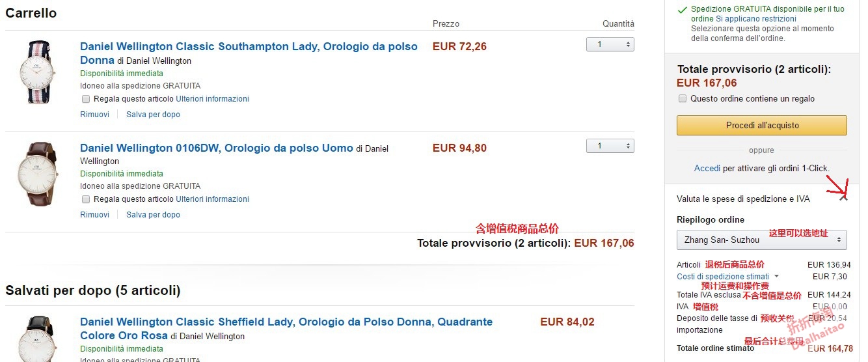Screen dimensions: 868x362
Task: Open the Zhang San- Suzhou address dropdown
Action: click(761, 240)
